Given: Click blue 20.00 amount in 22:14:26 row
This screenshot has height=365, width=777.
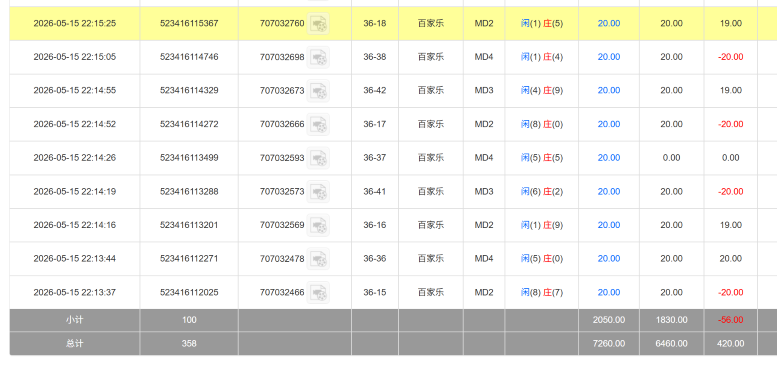Looking at the screenshot, I should tap(609, 157).
